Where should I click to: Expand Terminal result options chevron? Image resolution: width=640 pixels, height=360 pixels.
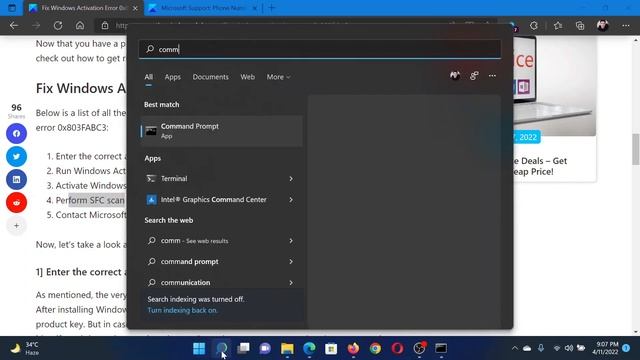291,179
